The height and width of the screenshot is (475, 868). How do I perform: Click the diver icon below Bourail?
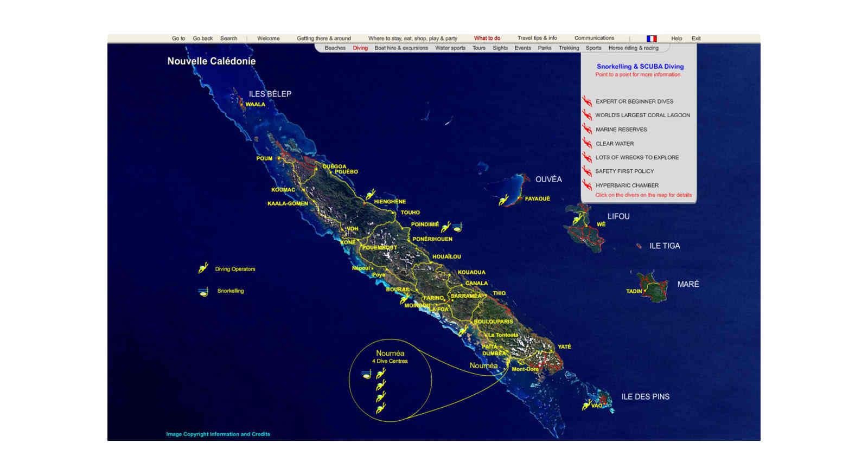[405, 298]
